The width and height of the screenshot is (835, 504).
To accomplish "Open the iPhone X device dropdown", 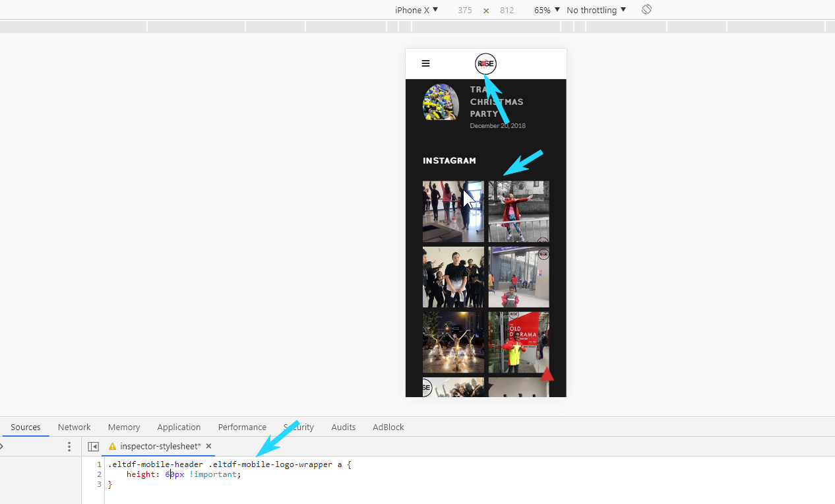I will click(x=416, y=10).
